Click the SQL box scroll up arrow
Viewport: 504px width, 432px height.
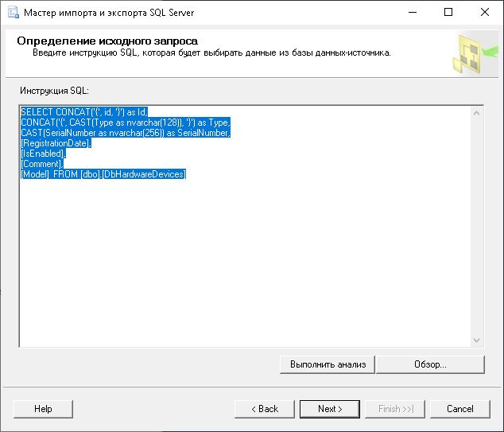pos(477,112)
